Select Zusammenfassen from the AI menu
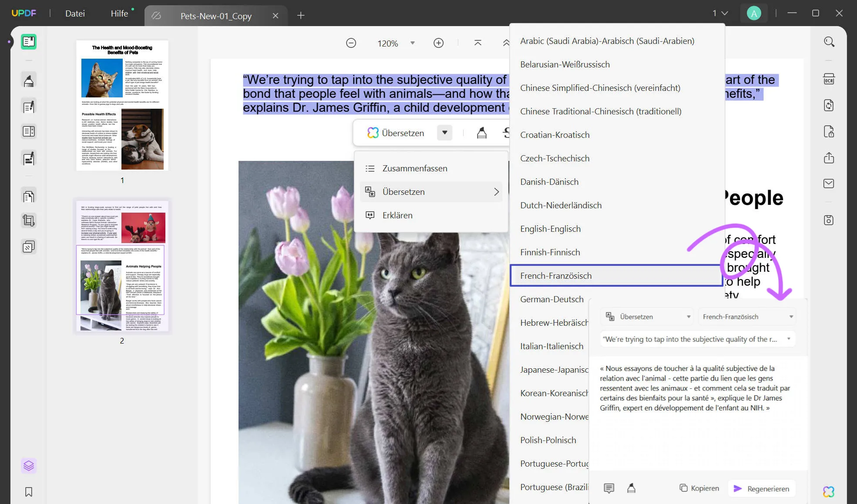This screenshot has height=504, width=857. click(414, 168)
